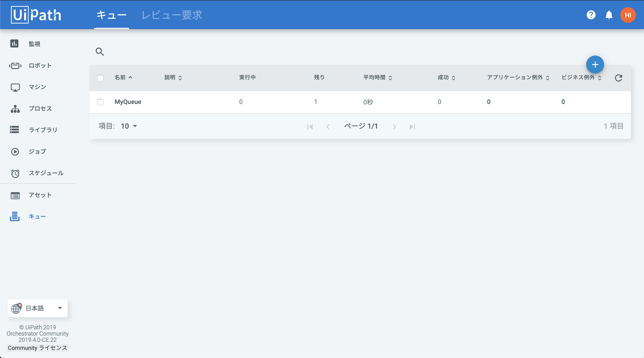Click the UiPath logo
This screenshot has width=644, height=358.
[x=36, y=15]
